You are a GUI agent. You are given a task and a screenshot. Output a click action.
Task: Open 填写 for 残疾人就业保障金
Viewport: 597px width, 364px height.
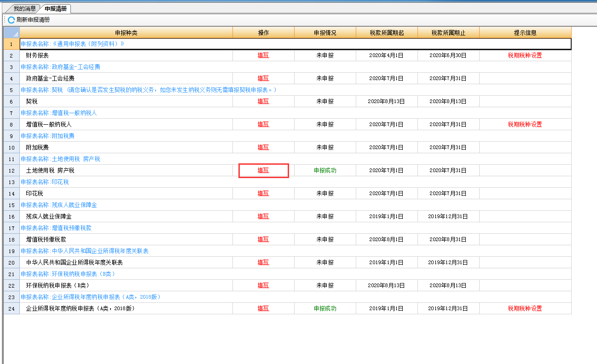click(x=263, y=216)
